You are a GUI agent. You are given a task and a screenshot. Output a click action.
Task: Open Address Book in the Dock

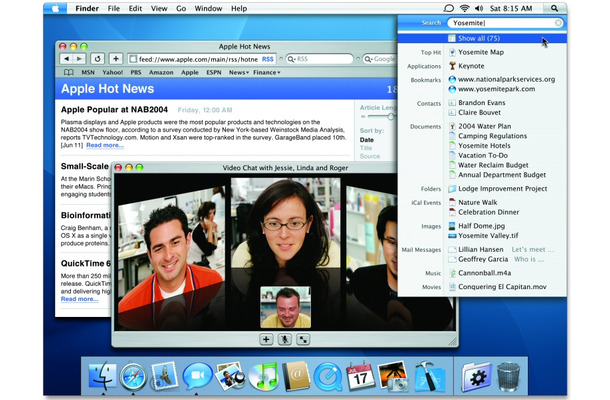point(296,376)
